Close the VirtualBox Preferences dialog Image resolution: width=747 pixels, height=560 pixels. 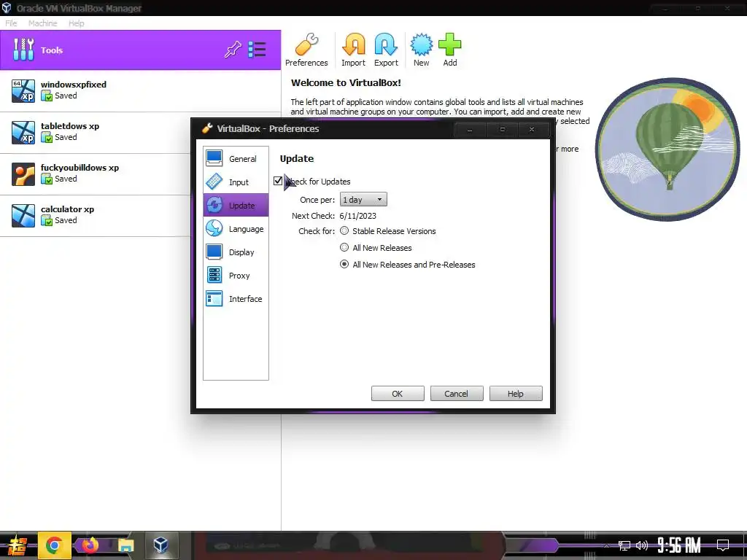(532, 129)
